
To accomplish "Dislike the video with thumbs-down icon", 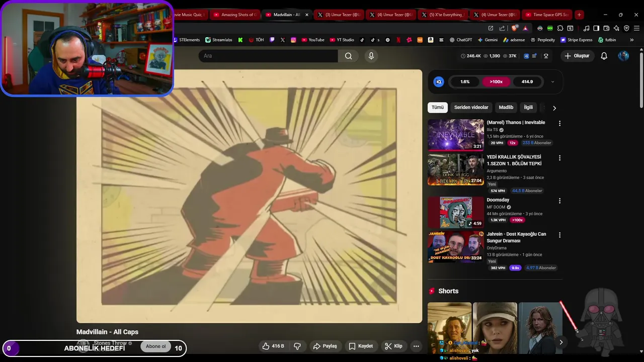I will (297, 346).
